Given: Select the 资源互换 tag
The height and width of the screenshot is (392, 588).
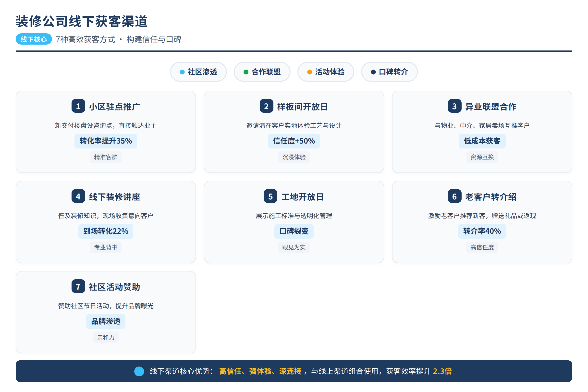Looking at the screenshot, I should click(x=482, y=157).
